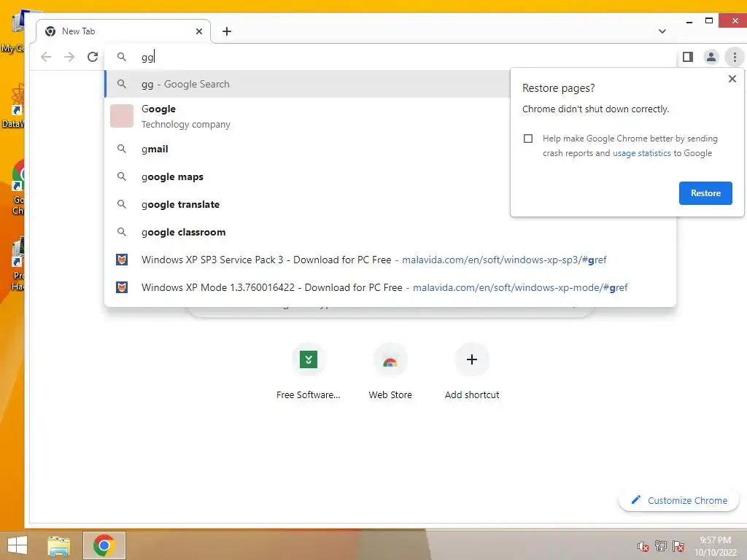Click the muted volume tray icon
This screenshot has height=560, width=747.
click(x=643, y=546)
